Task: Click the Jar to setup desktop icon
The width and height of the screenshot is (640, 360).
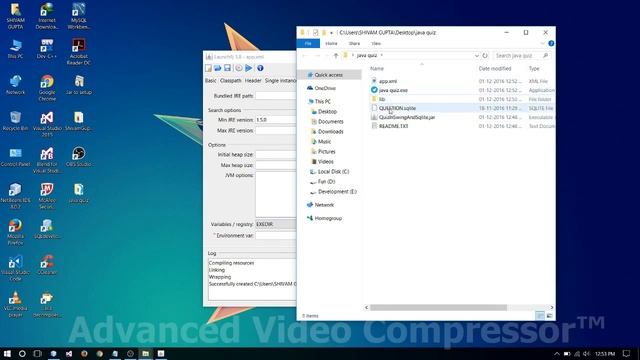Action: [x=78, y=85]
